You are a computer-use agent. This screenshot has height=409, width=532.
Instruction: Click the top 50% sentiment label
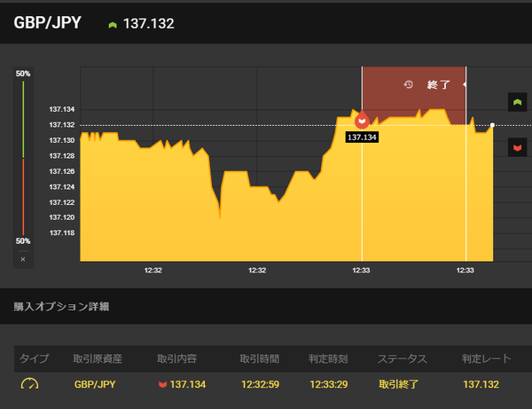23,74
